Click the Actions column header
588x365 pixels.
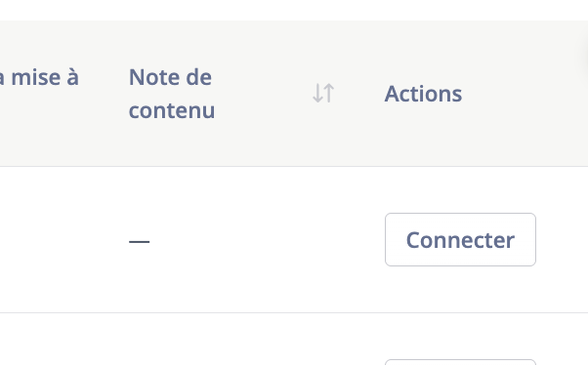click(423, 94)
